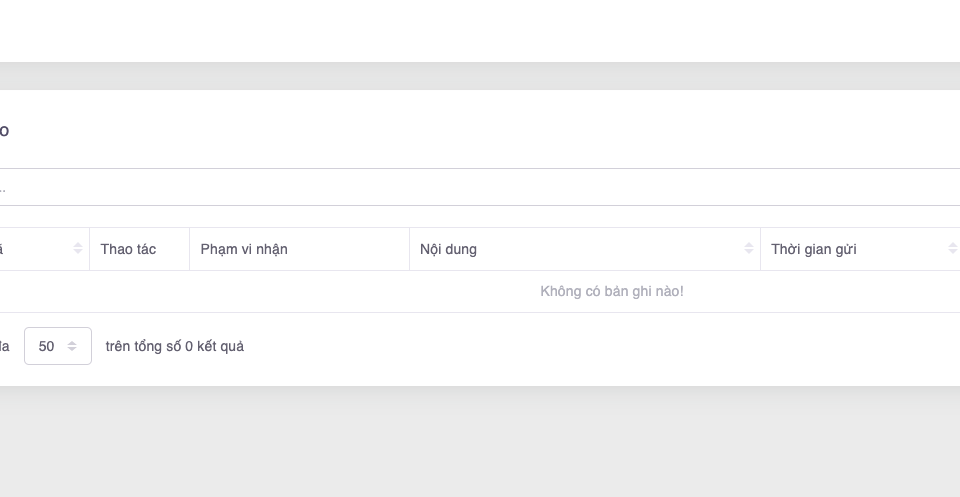Click the empty row area under Thao tác

pyautogui.click(x=139, y=291)
